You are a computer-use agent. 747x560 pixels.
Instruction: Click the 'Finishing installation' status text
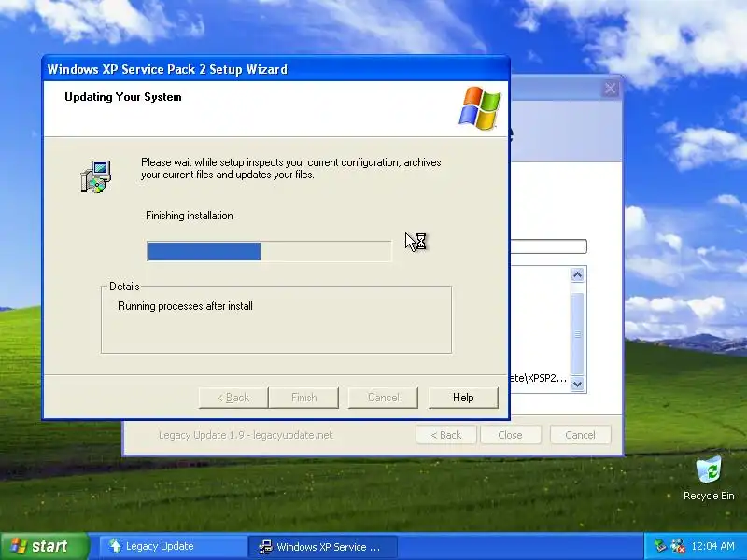tap(190, 216)
